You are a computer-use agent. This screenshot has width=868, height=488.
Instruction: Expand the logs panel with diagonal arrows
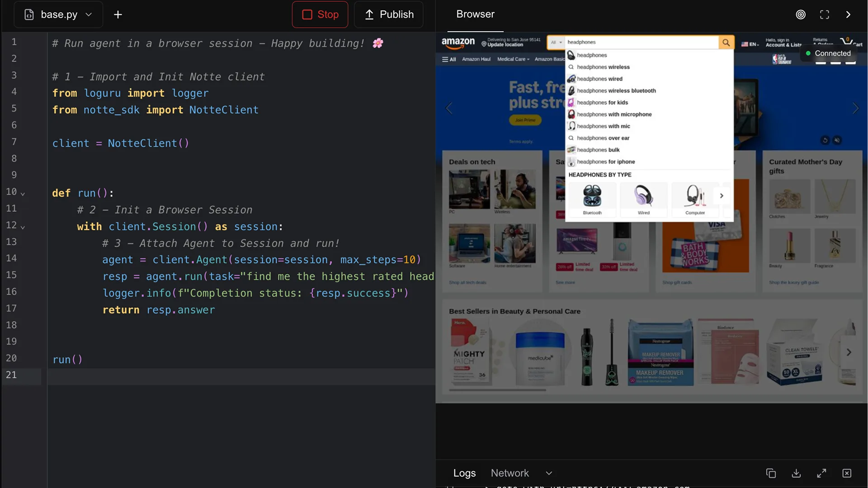click(x=821, y=473)
